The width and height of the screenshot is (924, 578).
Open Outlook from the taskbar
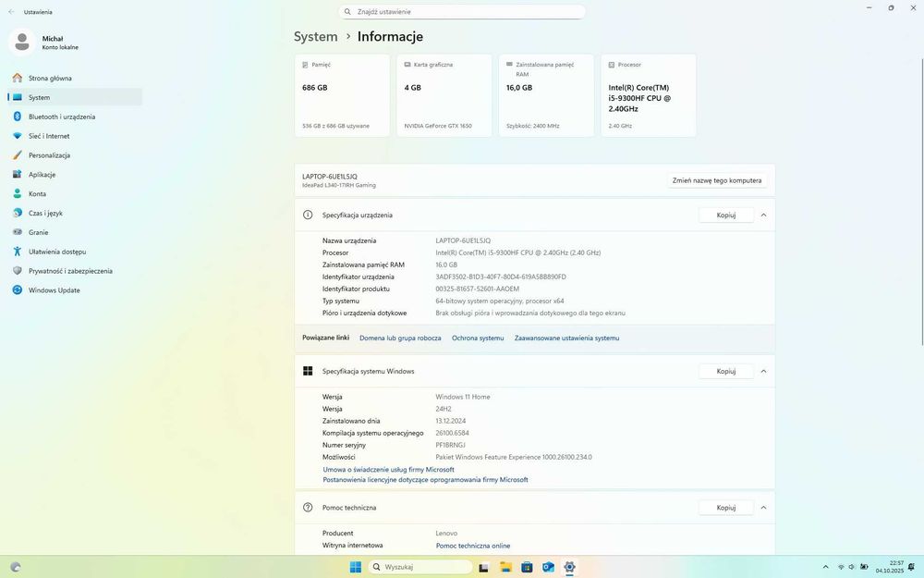tap(548, 567)
